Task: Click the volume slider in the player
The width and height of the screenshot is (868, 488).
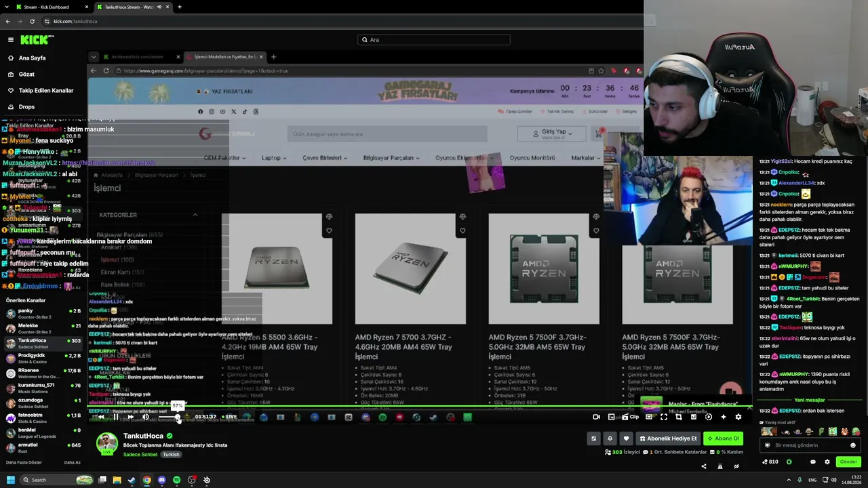Action: [169, 417]
